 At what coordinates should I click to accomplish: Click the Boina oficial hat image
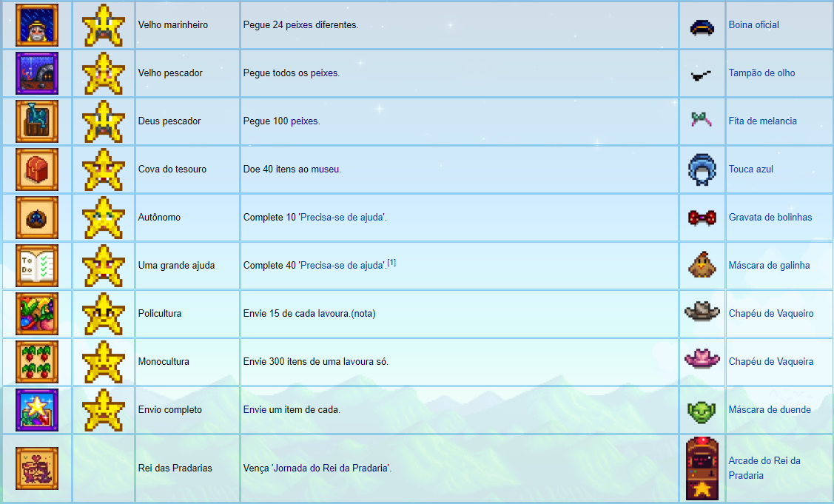click(x=702, y=27)
